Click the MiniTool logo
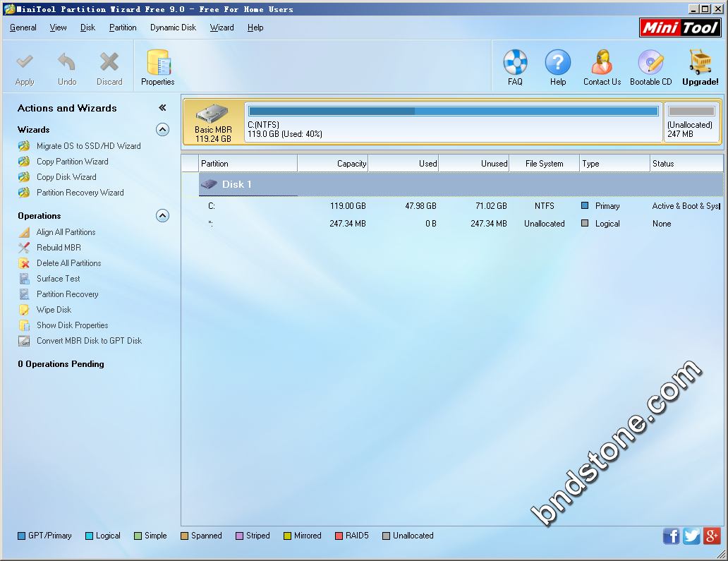The width and height of the screenshot is (728, 561). tap(680, 28)
